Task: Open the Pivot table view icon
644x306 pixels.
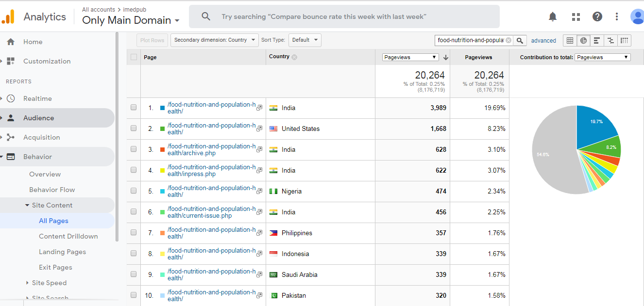Action: (x=625, y=41)
